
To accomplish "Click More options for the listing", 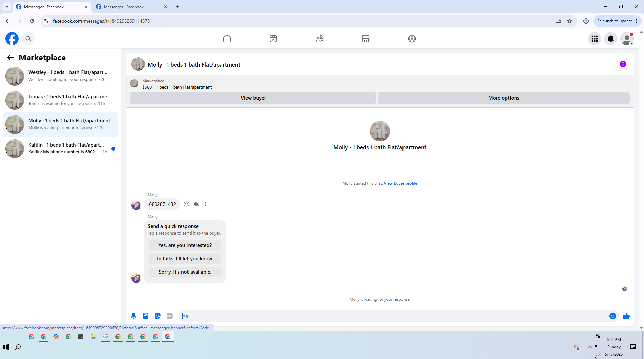I will (x=503, y=98).
